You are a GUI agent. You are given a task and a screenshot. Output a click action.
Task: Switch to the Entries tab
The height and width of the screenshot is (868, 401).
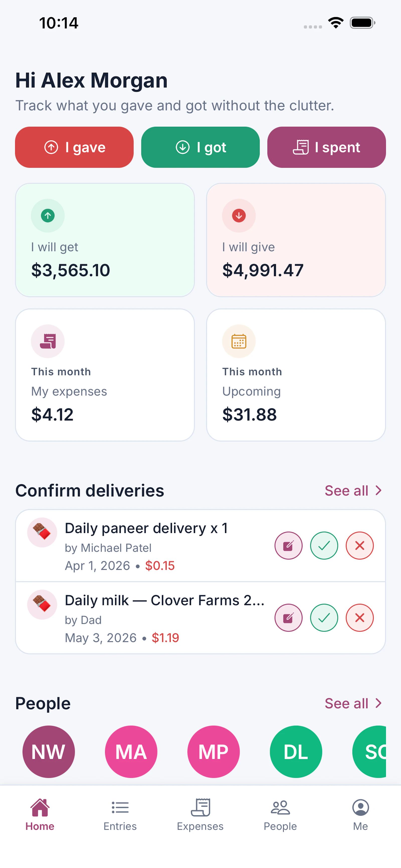120,815
